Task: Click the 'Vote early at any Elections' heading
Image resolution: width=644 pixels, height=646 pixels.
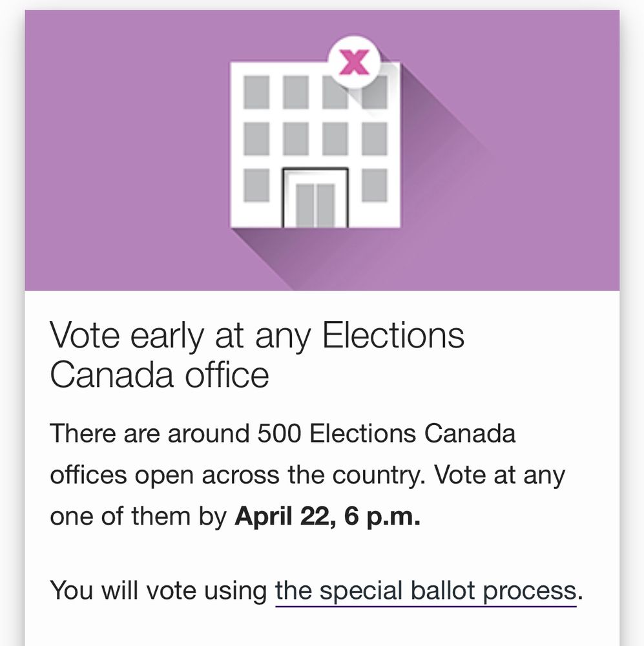Action: (257, 336)
